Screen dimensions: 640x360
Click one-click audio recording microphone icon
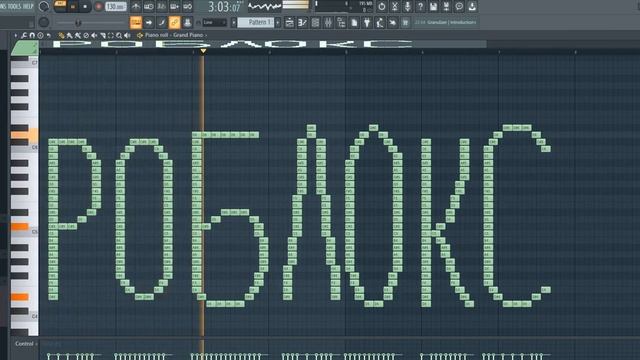[407, 7]
